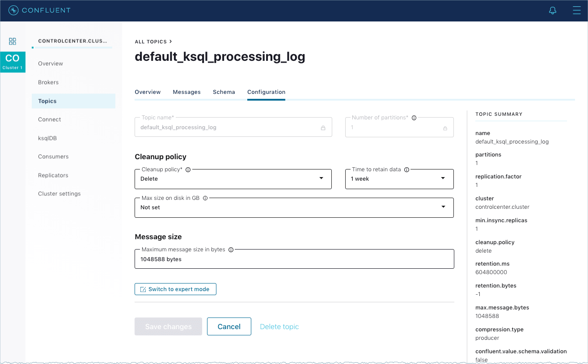Image resolution: width=588 pixels, height=364 pixels.
Task: Click info icon beside Number of partitions
Action: tap(414, 118)
